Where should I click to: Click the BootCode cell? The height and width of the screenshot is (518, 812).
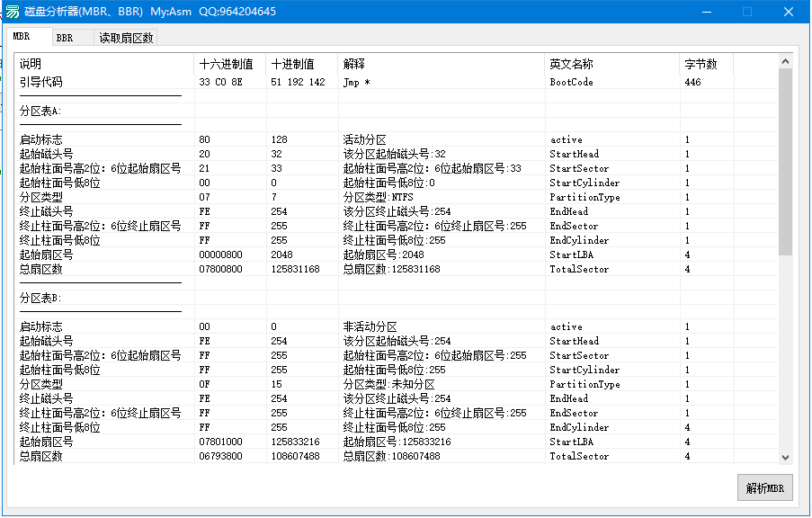pyautogui.click(x=571, y=82)
